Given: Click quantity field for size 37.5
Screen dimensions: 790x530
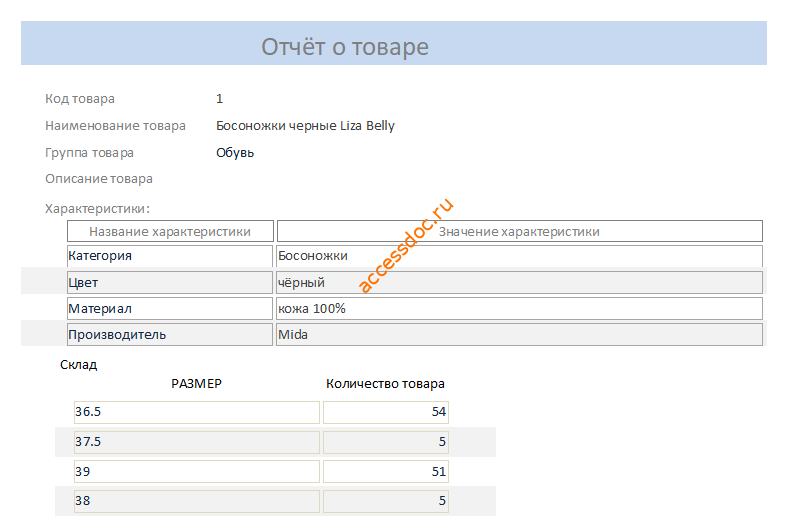Looking at the screenshot, I should tap(386, 442).
